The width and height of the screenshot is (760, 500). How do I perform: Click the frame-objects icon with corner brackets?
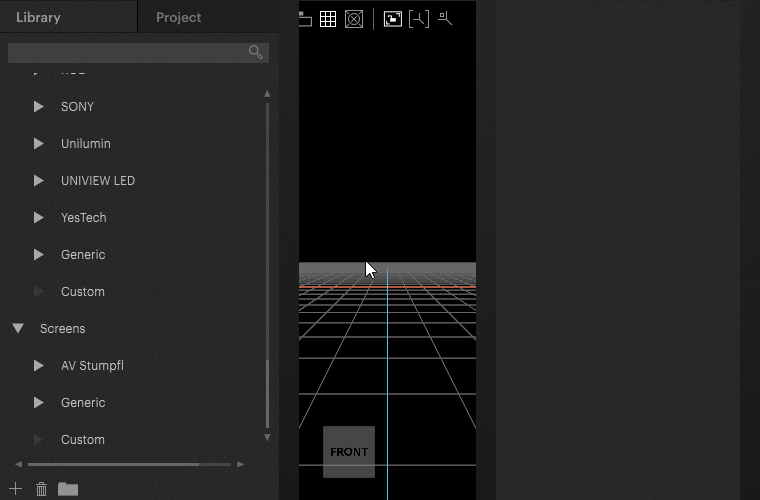click(x=393, y=19)
